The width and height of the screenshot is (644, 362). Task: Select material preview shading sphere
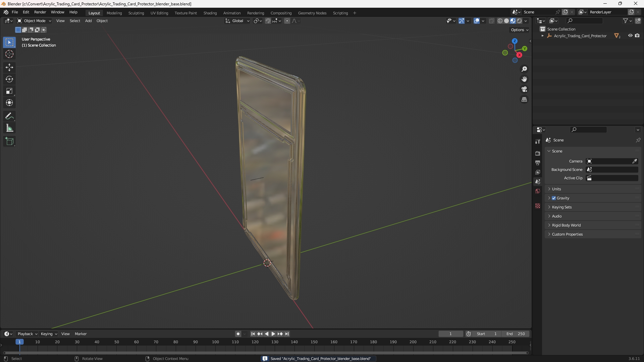tap(513, 21)
